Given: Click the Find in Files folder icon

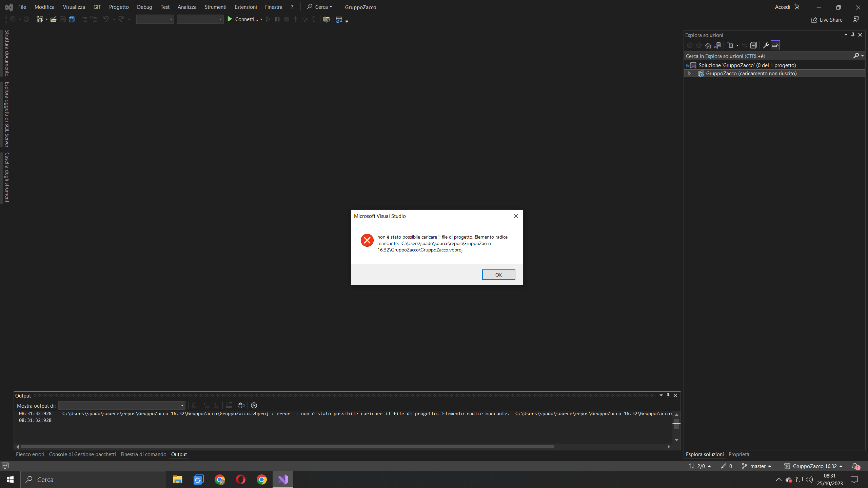Looking at the screenshot, I should pos(327,19).
